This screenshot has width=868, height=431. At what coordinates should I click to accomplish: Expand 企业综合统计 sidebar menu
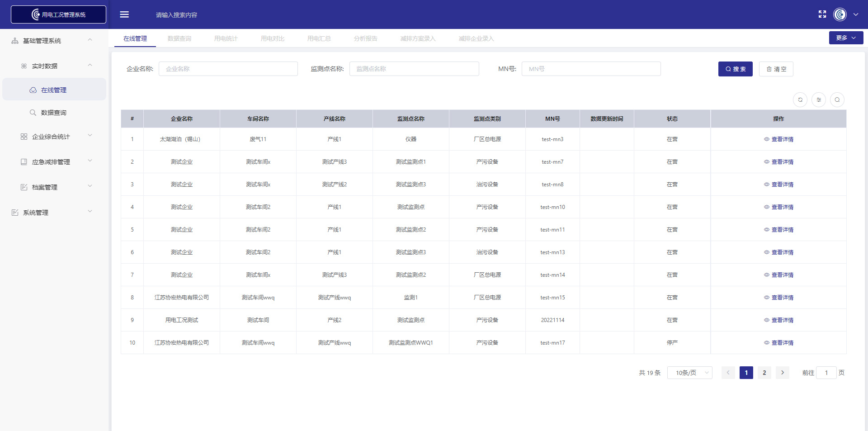(51, 137)
